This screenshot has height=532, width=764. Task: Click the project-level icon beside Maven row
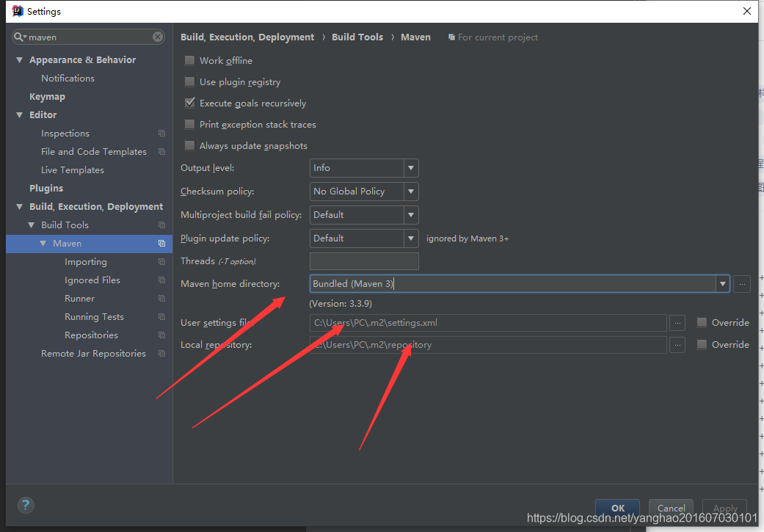click(x=161, y=244)
